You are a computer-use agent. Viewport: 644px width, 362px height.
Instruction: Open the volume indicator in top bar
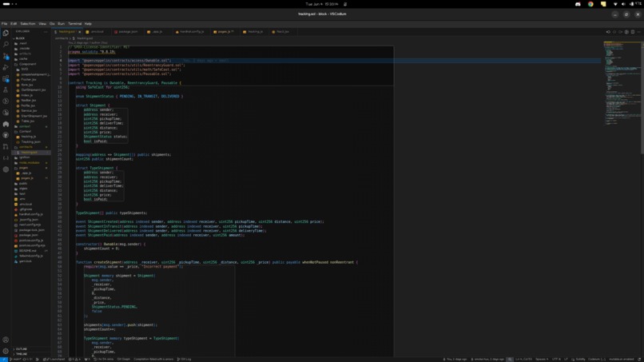coord(623,4)
